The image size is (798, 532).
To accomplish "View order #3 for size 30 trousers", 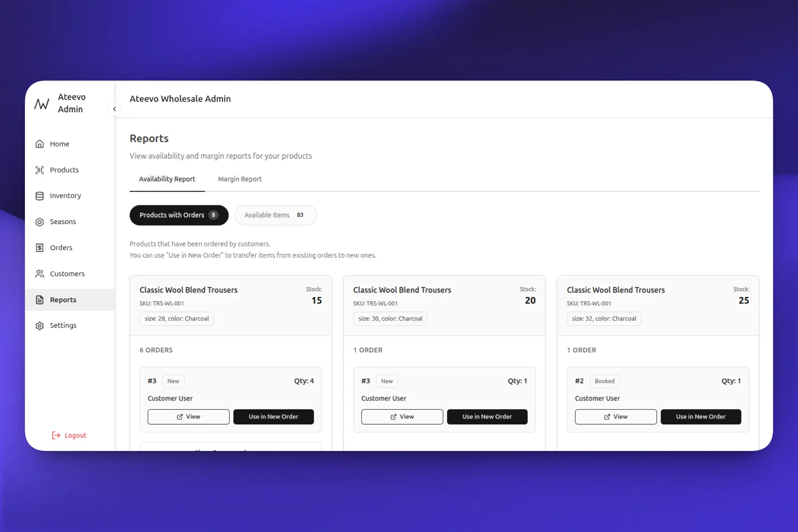I will pos(402,417).
